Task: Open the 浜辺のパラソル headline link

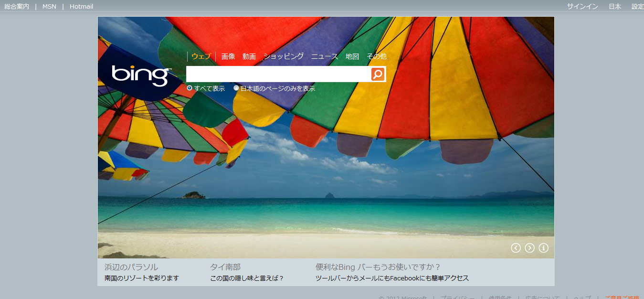Action: pos(131,267)
